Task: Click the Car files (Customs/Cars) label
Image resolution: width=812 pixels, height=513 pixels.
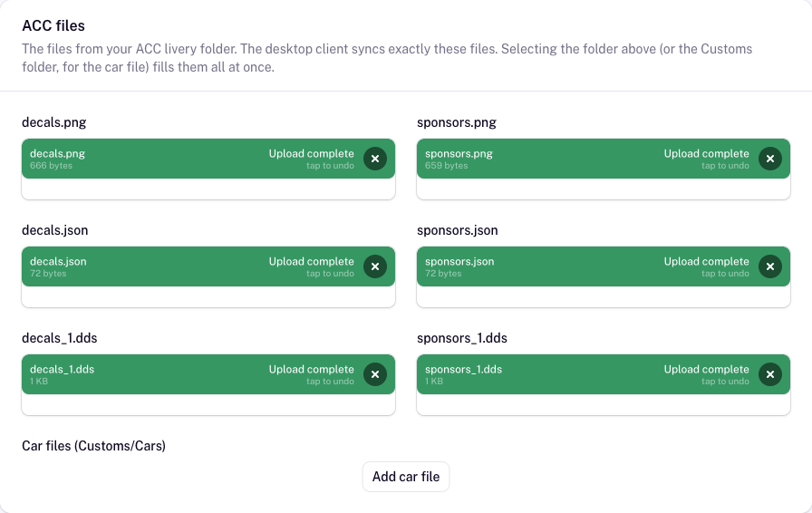Action: (93, 446)
